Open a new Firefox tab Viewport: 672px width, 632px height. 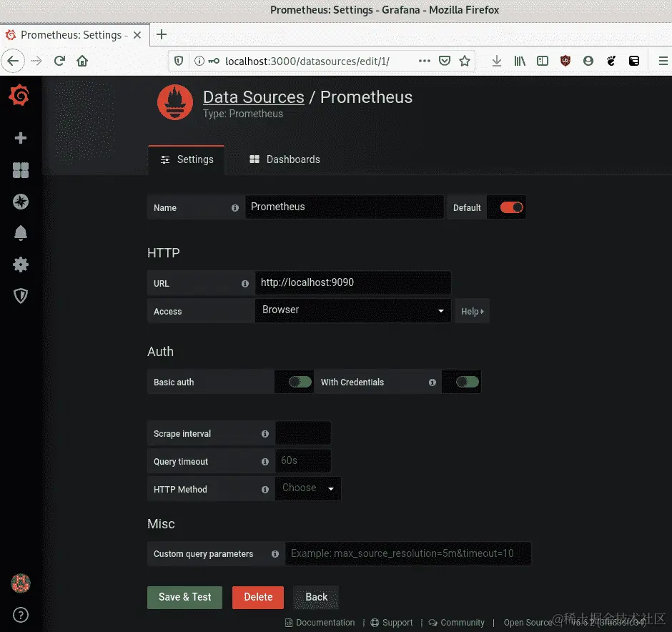[x=162, y=35]
